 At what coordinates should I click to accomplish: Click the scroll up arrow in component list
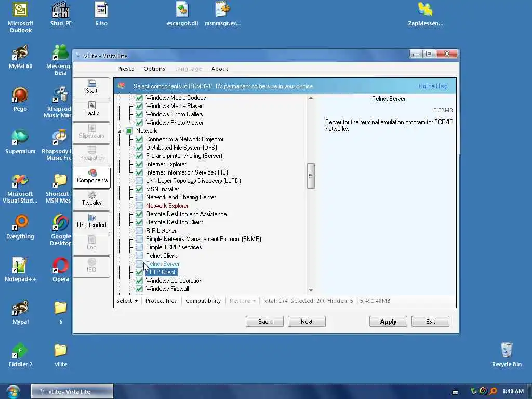[x=311, y=98]
